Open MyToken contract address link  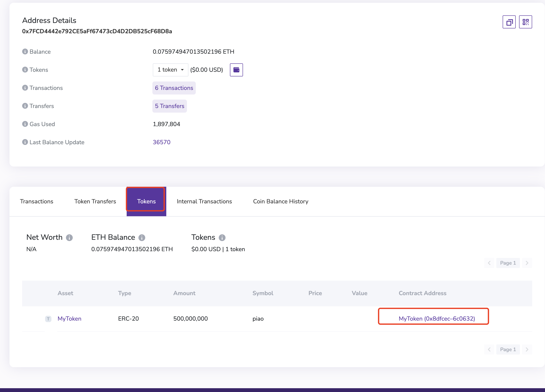[437, 319]
